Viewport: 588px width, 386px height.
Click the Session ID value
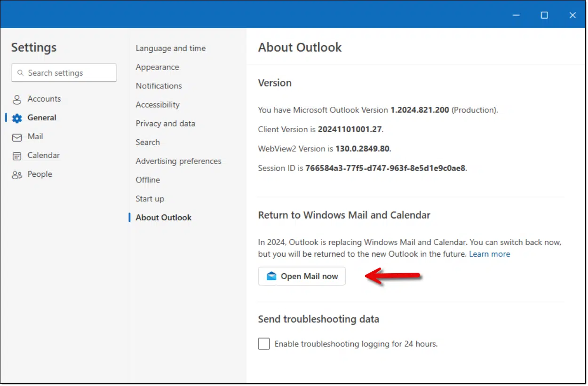[x=385, y=168]
